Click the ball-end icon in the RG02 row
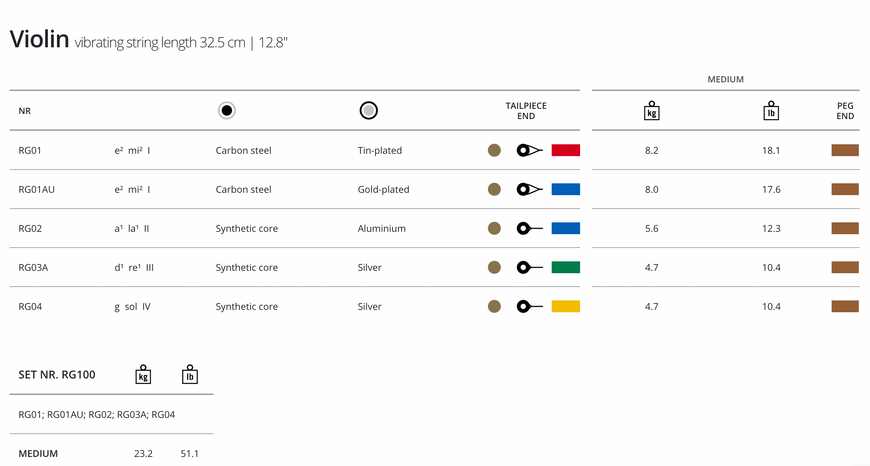 (529, 228)
